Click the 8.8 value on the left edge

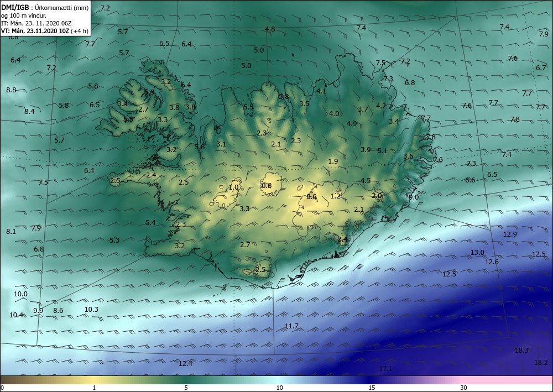click(x=11, y=90)
